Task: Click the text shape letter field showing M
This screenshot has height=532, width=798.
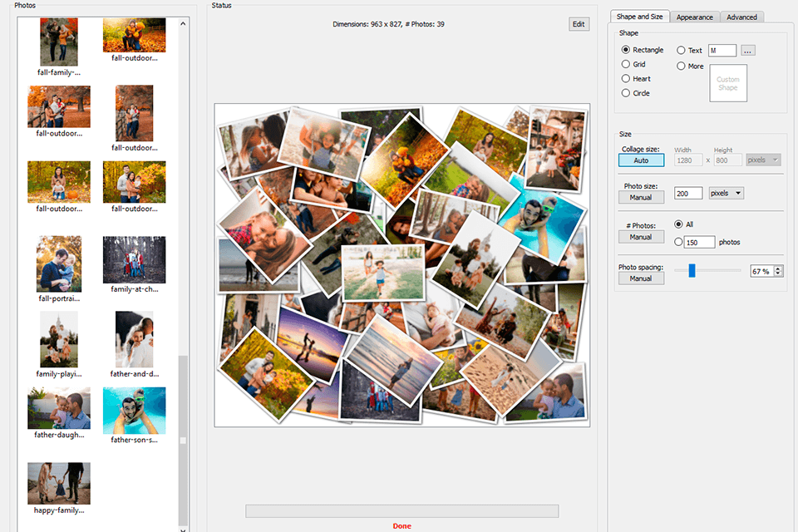Action: click(x=722, y=50)
